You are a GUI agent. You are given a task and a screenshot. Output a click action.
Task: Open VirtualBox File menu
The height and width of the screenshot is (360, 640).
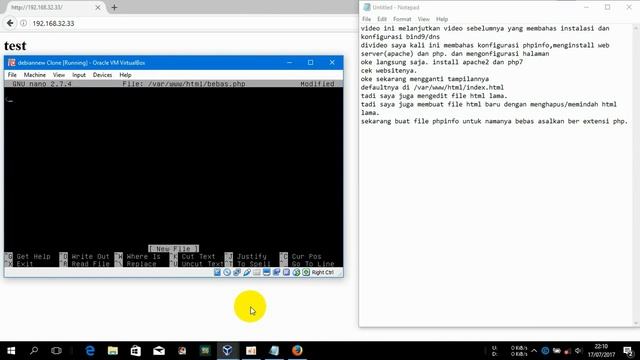(12, 75)
